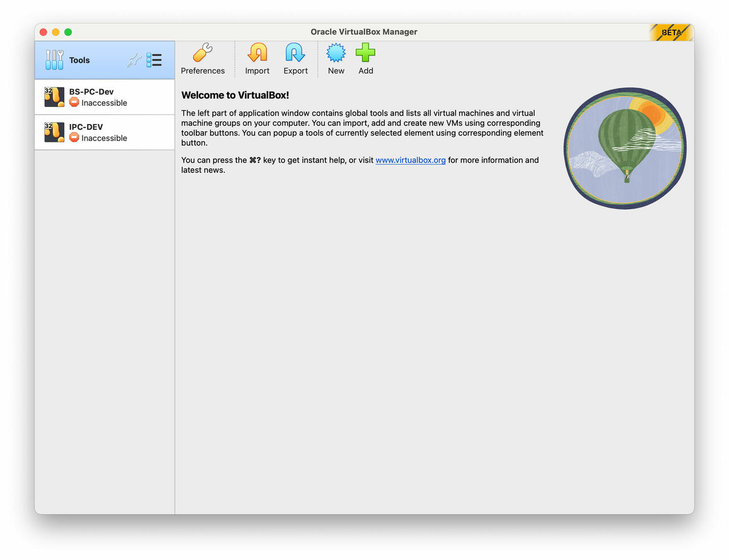Click the Oracle VirtualBox Manager title

tap(364, 32)
